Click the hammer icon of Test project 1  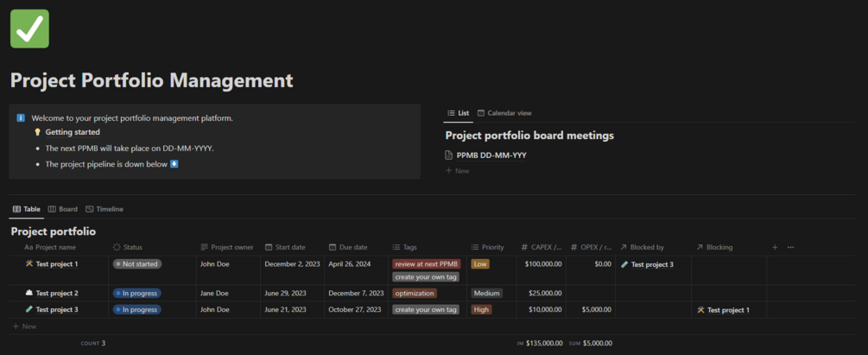[29, 264]
